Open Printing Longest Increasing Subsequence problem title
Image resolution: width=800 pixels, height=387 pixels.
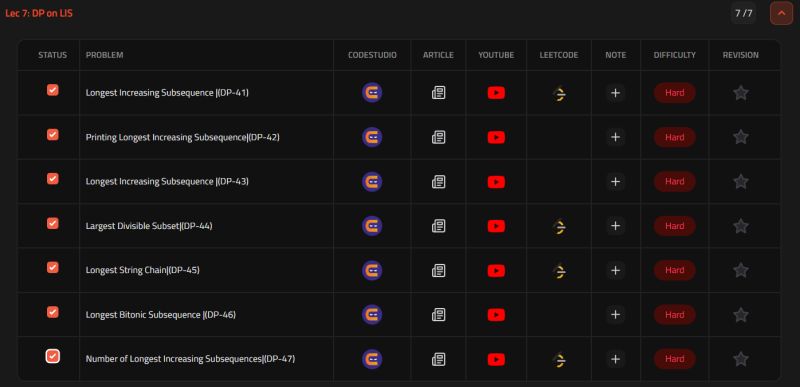(183, 137)
